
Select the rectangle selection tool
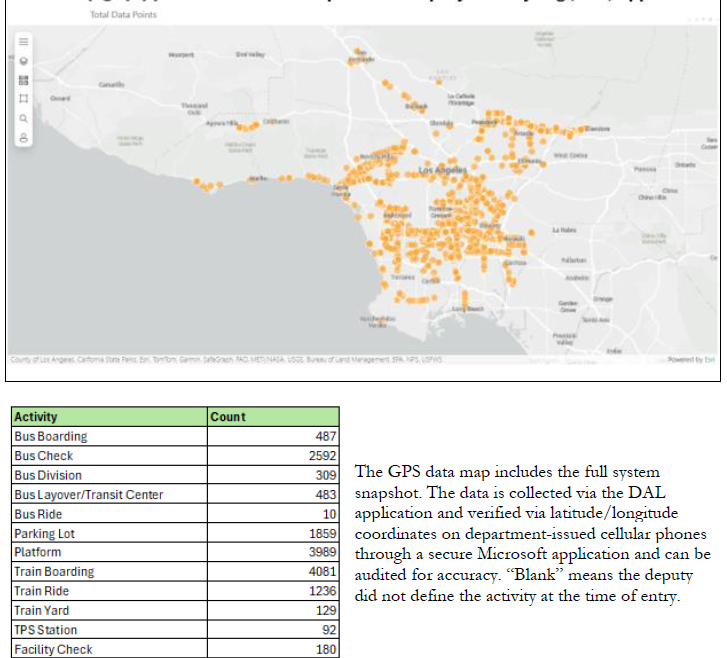pos(23,98)
